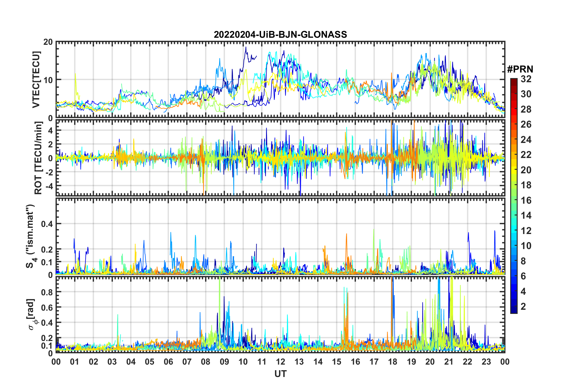Click the UT x-axis label
This screenshot has height=392, width=561.
[280, 374]
